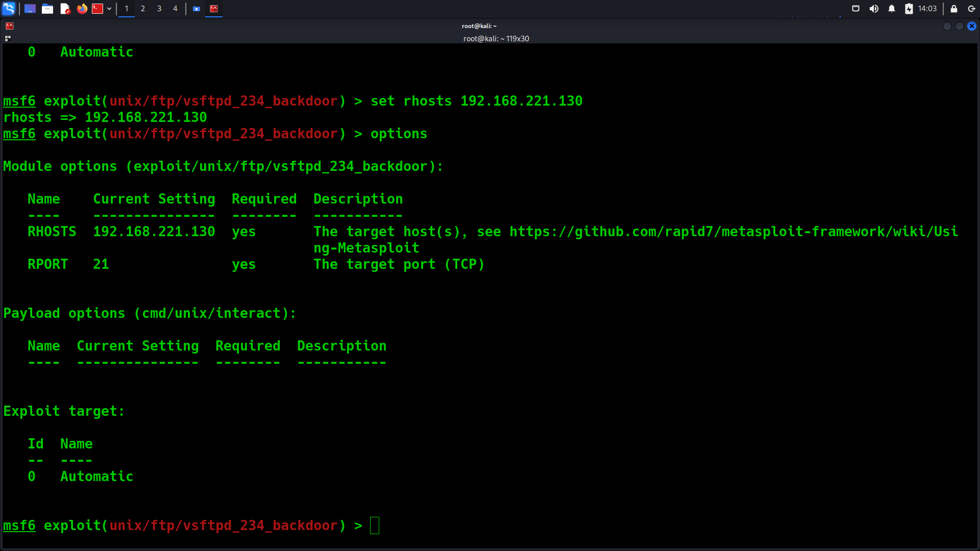Click the show desktop icon
The width and height of the screenshot is (980, 551).
[30, 9]
